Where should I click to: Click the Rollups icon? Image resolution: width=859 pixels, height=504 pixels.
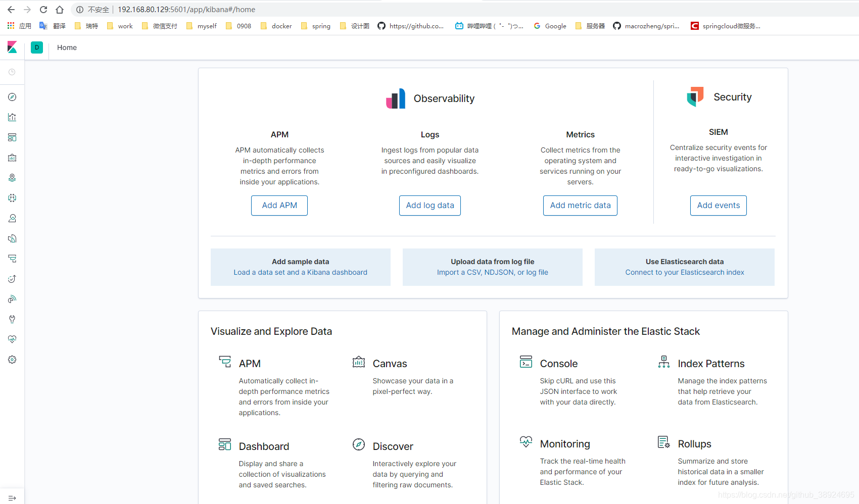point(664,442)
